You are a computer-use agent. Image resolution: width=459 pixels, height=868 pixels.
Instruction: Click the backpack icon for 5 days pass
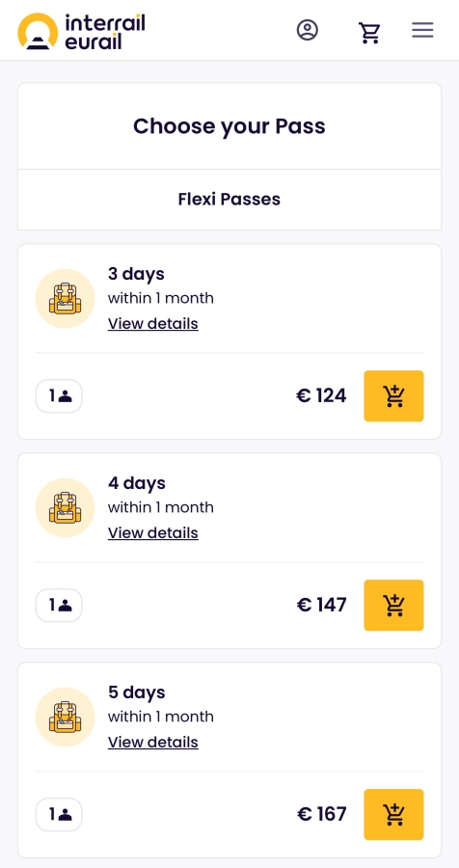point(66,717)
